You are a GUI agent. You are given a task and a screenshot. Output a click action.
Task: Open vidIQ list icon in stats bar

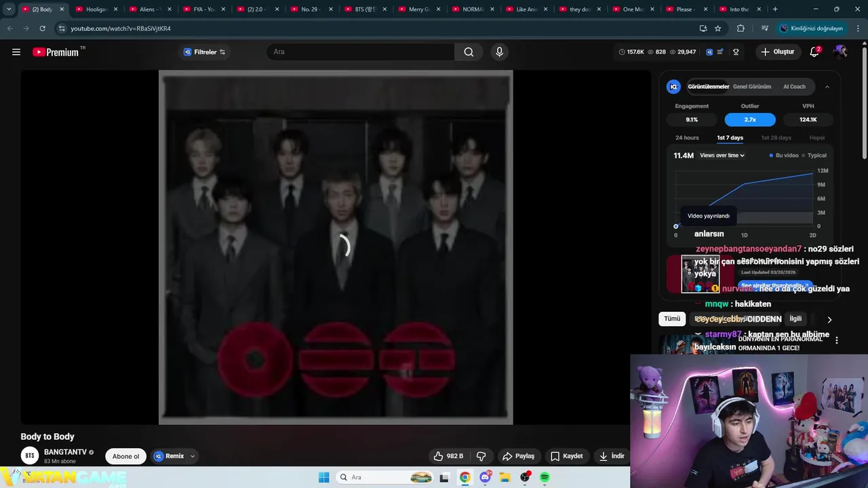[x=720, y=52]
